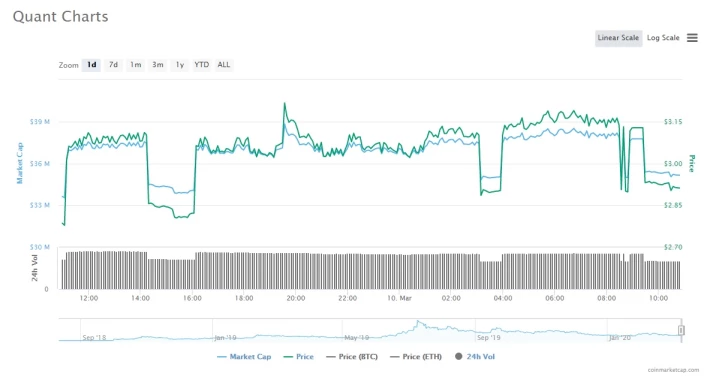
Task: Select the 7d zoom range
Action: click(113, 65)
